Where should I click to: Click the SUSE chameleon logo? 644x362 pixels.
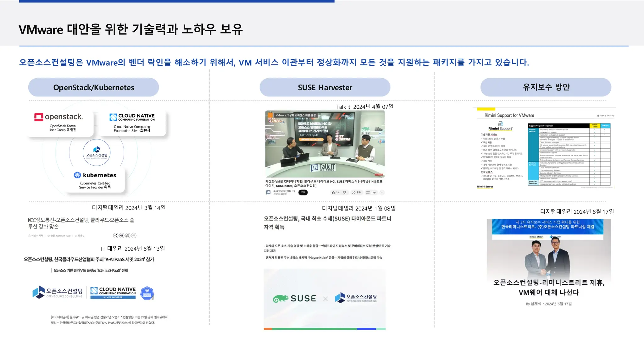point(294,299)
